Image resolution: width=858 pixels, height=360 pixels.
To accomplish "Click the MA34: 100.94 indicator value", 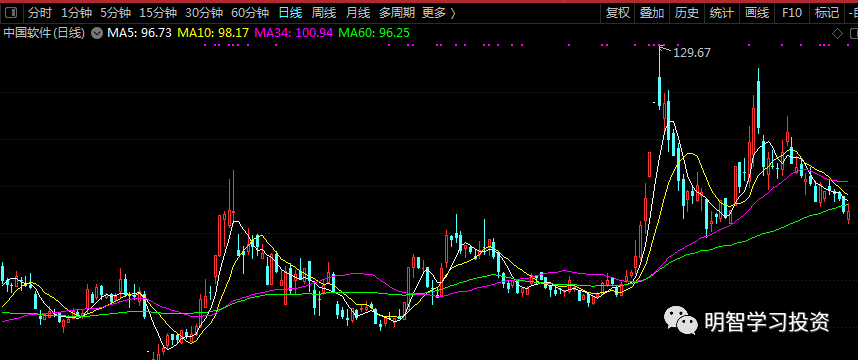I will coord(294,33).
